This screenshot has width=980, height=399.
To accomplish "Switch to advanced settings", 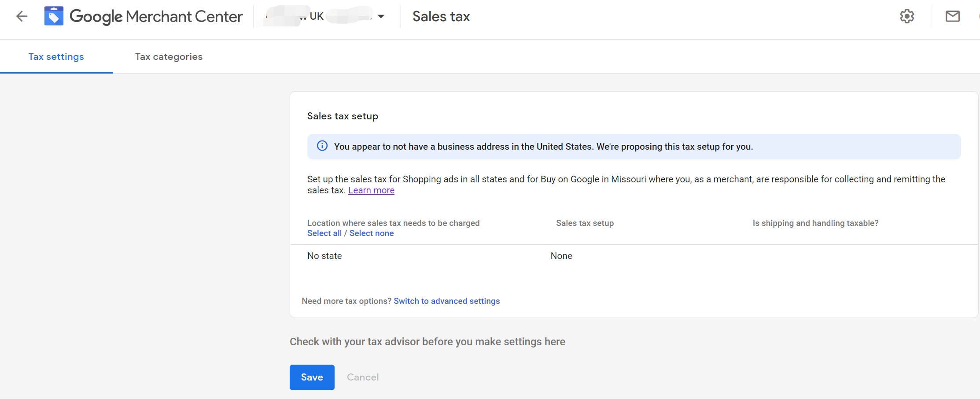I will pyautogui.click(x=446, y=301).
